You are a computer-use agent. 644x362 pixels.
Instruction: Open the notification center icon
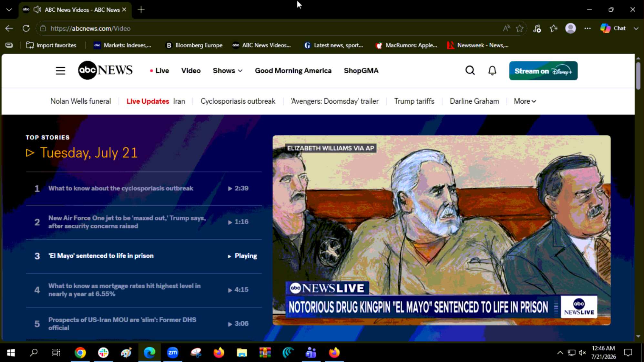point(628,353)
